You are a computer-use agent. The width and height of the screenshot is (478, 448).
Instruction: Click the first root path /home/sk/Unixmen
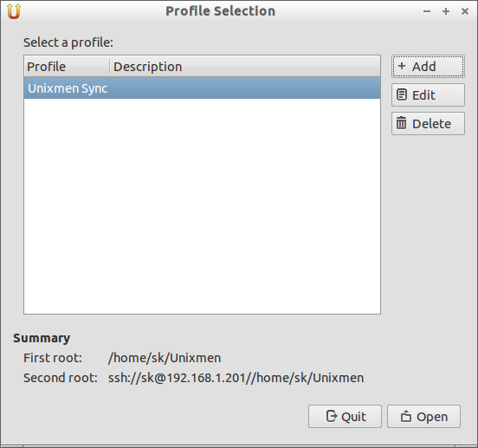(165, 358)
